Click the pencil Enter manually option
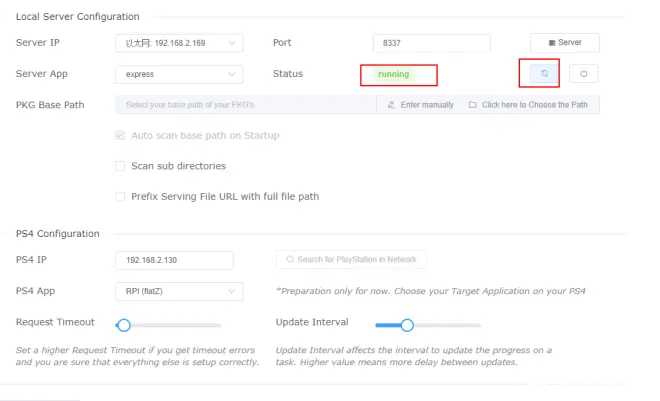This screenshot has height=401, width=660. 420,105
